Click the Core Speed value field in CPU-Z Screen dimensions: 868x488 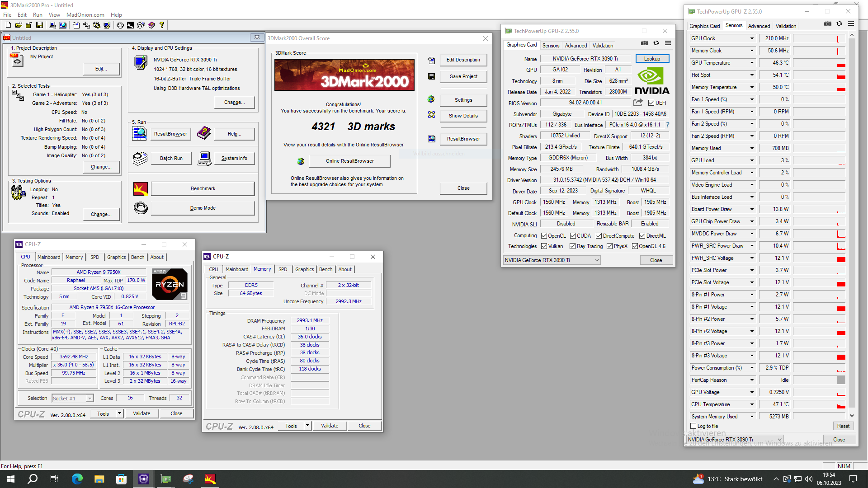click(74, 357)
